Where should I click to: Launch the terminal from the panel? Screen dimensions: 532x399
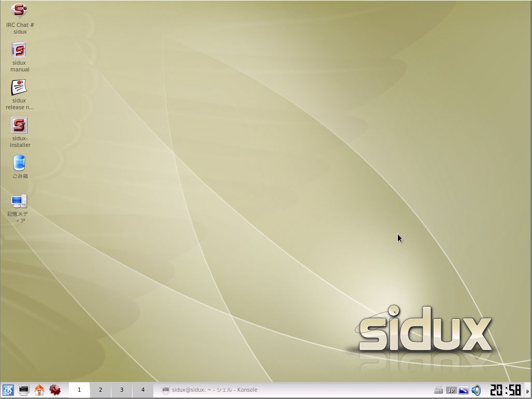click(x=24, y=390)
